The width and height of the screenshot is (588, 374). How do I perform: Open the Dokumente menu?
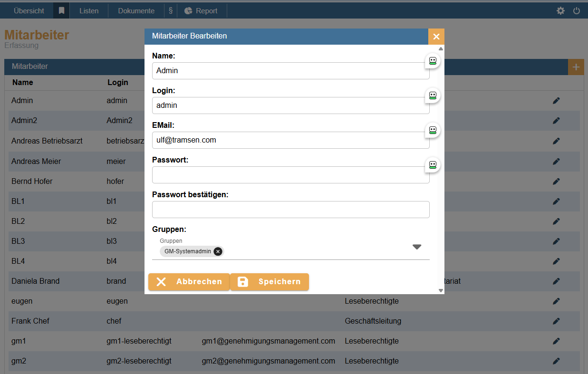pyautogui.click(x=136, y=10)
